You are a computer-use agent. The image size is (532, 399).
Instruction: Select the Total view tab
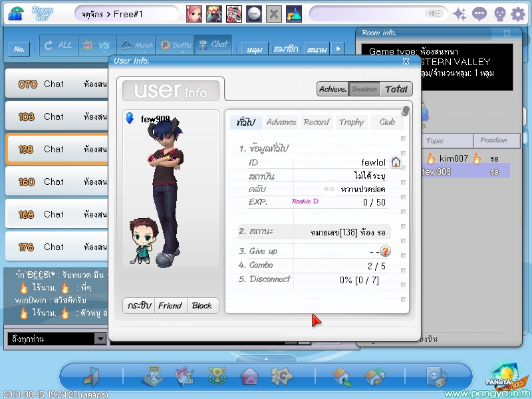point(396,89)
